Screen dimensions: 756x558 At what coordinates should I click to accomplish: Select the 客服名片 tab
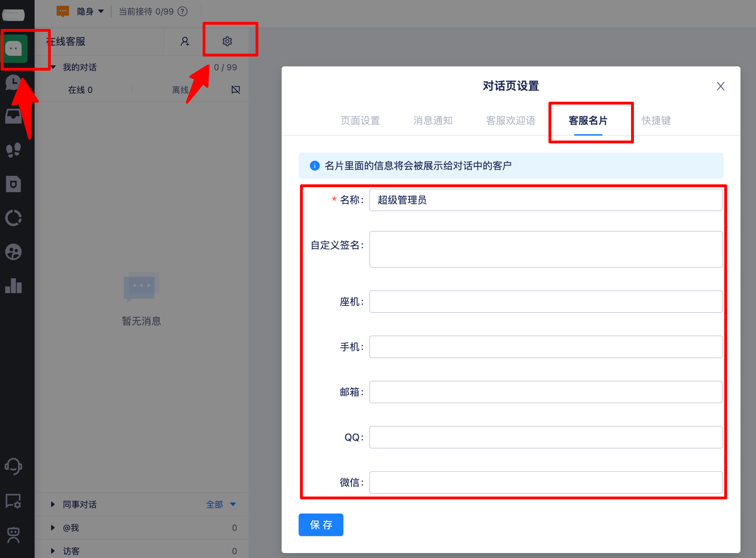pyautogui.click(x=588, y=121)
